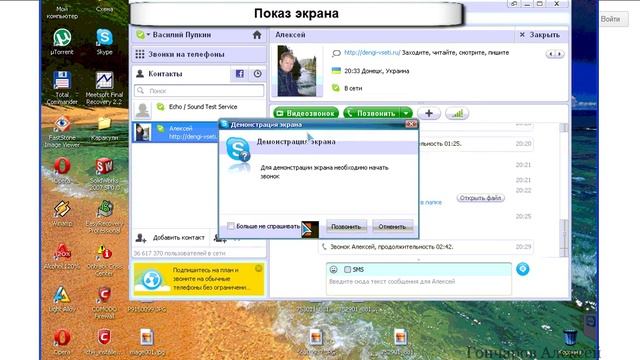Image resolution: width=640 pixels, height=360 pixels.
Task: Close the Демонстрация экрана dialog
Action: pyautogui.click(x=411, y=124)
